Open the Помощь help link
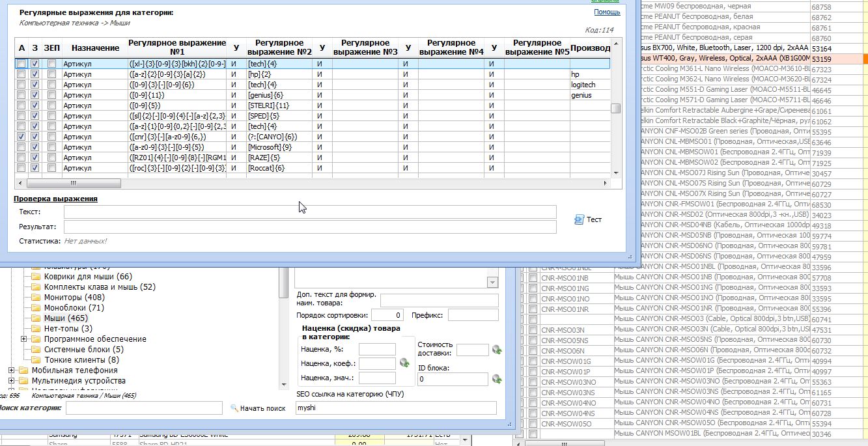Viewport: 868px width, 446px height. click(x=607, y=12)
